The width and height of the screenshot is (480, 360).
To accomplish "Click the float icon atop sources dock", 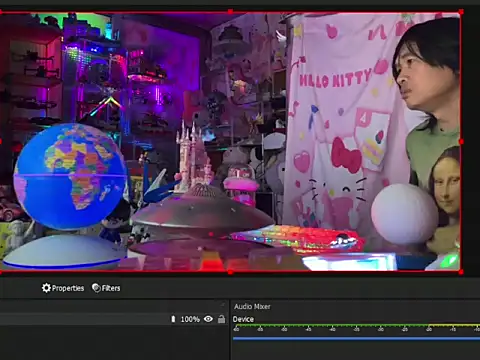I will click(x=223, y=304).
